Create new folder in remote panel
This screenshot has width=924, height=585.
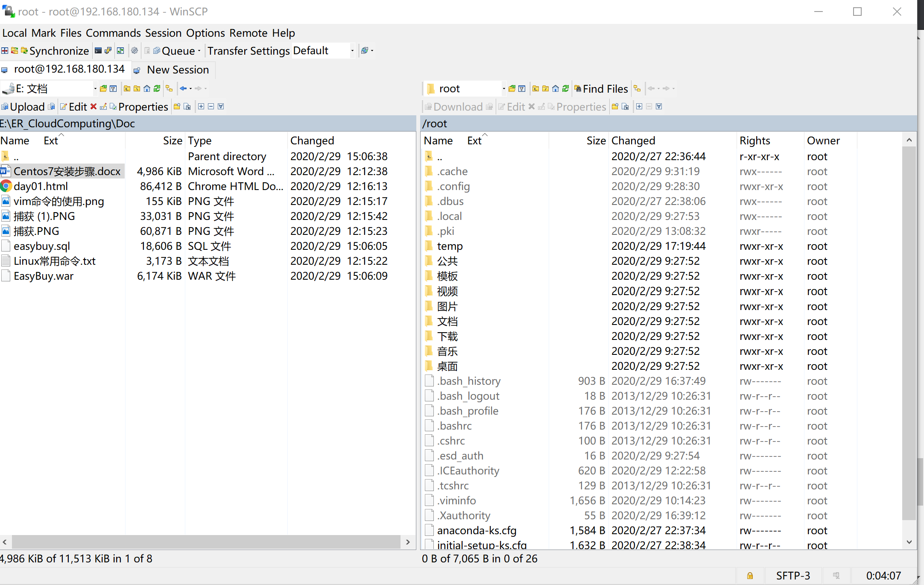[x=615, y=106]
